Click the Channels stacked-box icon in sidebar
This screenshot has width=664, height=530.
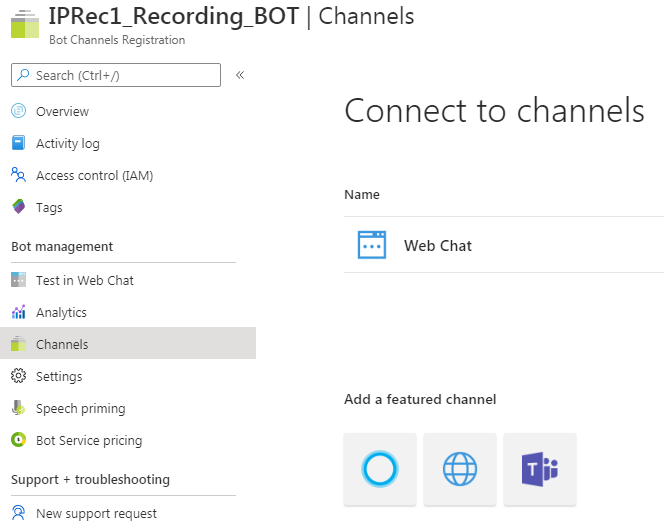18,343
